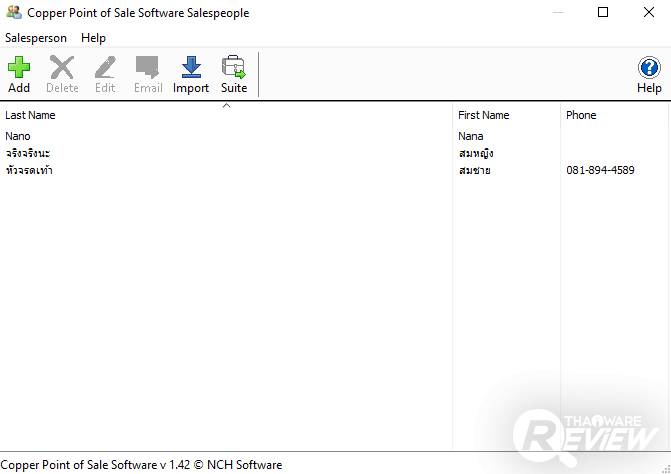This screenshot has width=671, height=474.
Task: Click the Import download-arrow icon
Action: 191,67
